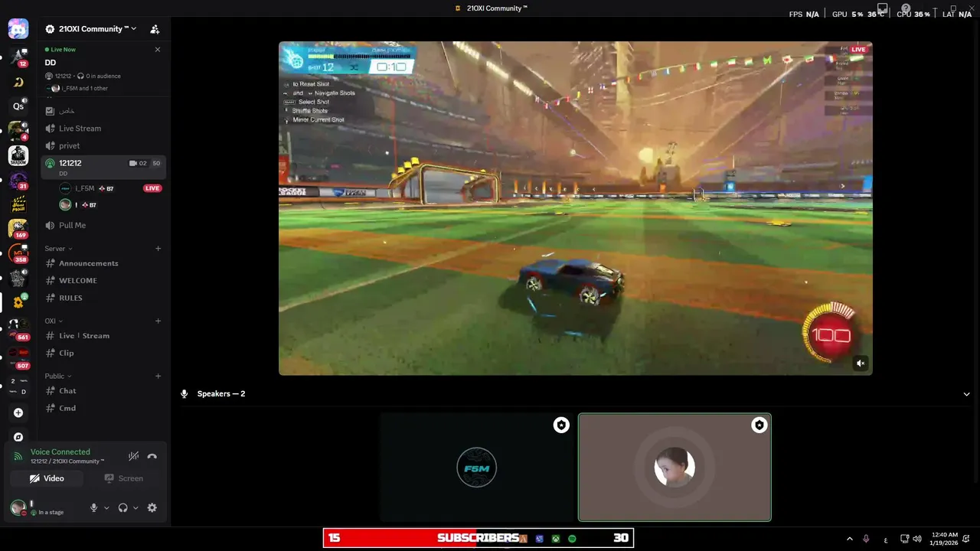Click the invite members icon
Screen dimensions: 980x551
click(x=155, y=29)
